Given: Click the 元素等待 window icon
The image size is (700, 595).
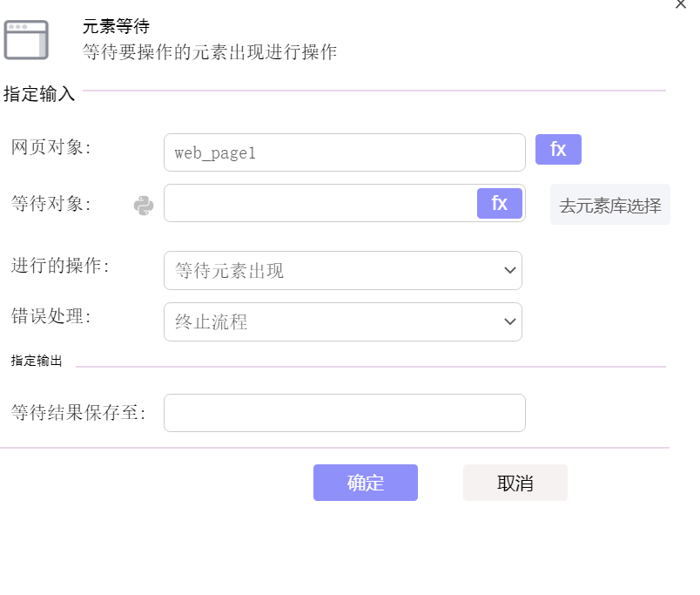Looking at the screenshot, I should 26,40.
